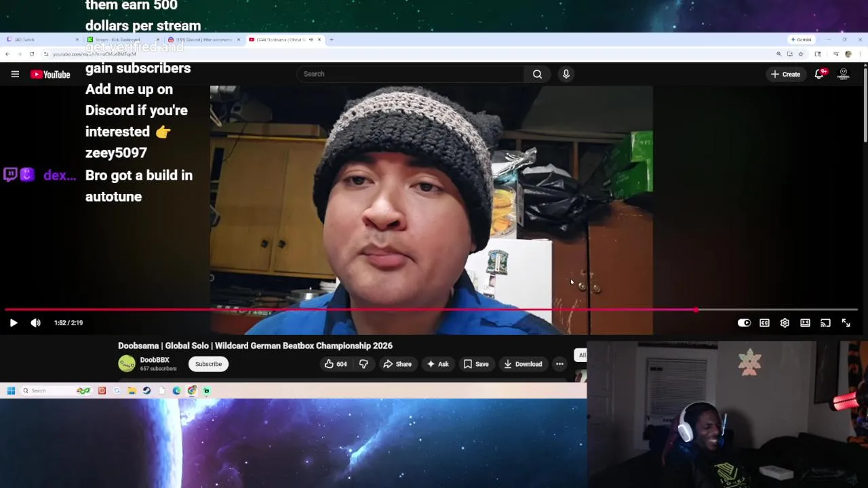The height and width of the screenshot is (488, 868).
Task: Subscribe to the DoobBBX channel
Action: pyautogui.click(x=208, y=364)
